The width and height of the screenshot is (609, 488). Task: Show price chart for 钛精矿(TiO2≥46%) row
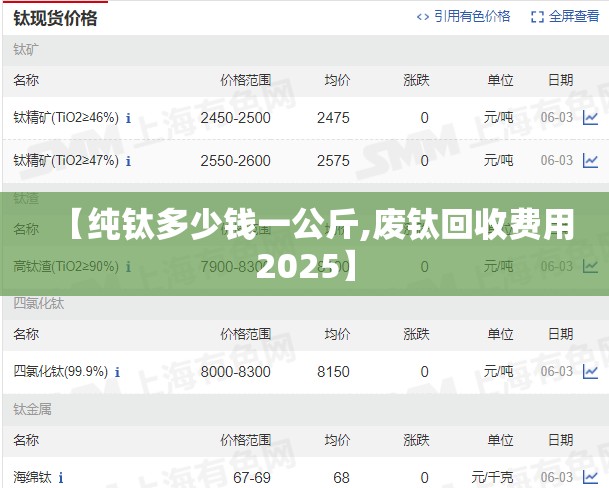(x=590, y=118)
